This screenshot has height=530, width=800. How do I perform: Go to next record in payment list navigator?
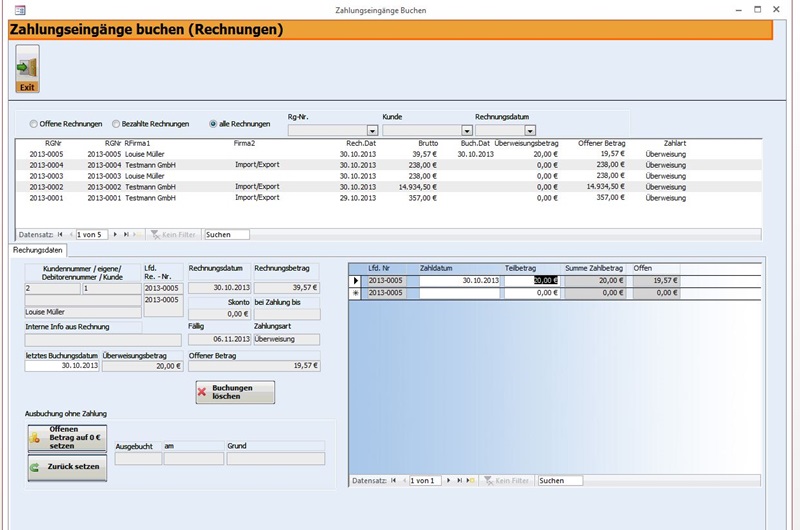pos(448,481)
